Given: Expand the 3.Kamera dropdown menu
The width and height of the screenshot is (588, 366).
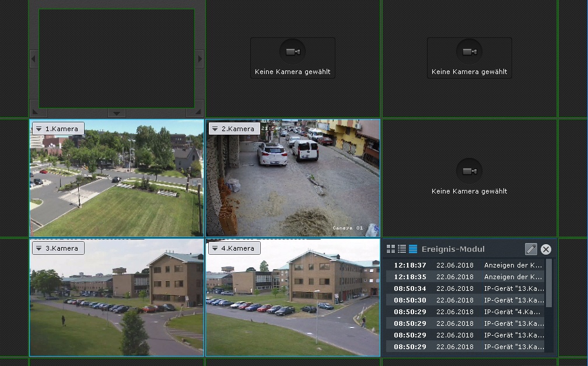Looking at the screenshot, I should coord(39,248).
